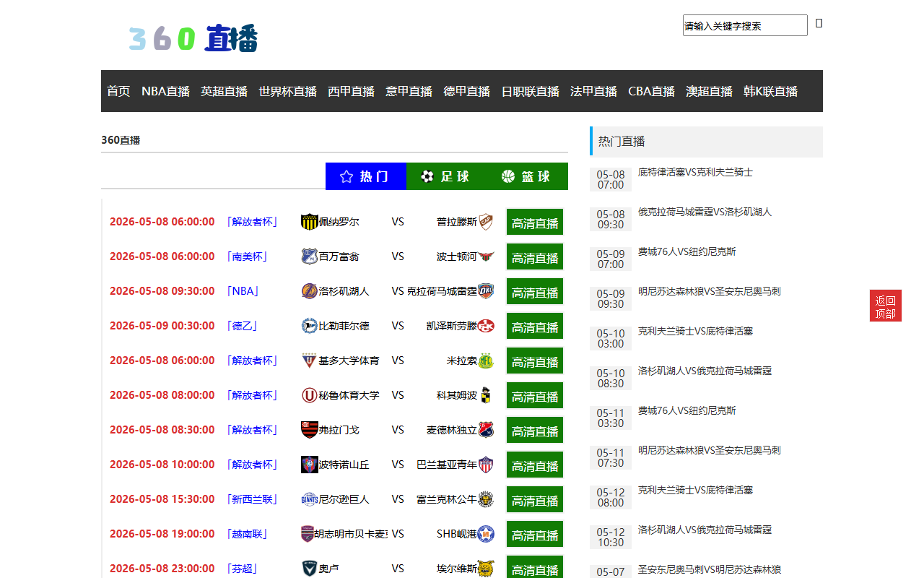This screenshot has width=924, height=578.
Task: Open the NBA直播 navigation item
Action: 165,91
